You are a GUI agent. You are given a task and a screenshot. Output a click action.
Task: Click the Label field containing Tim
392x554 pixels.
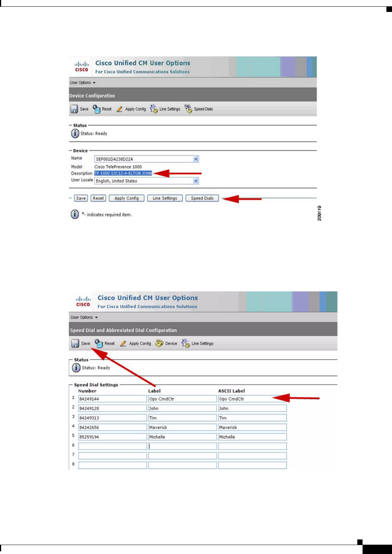click(x=182, y=418)
